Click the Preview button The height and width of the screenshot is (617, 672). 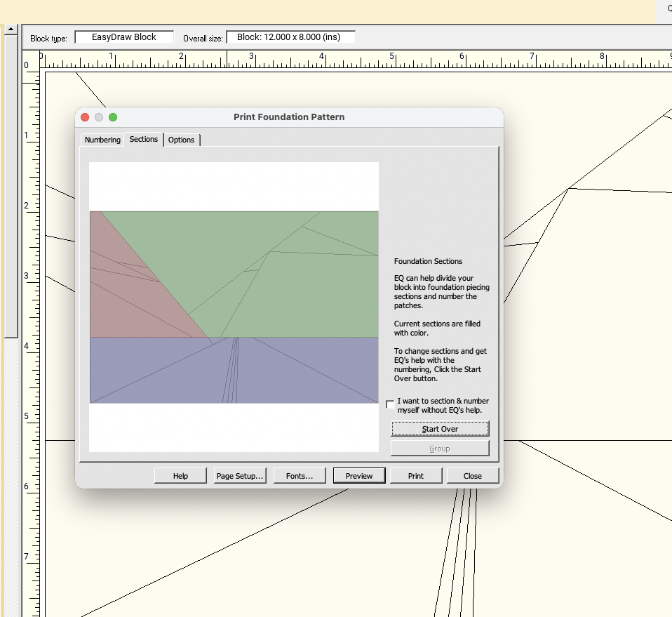359,476
